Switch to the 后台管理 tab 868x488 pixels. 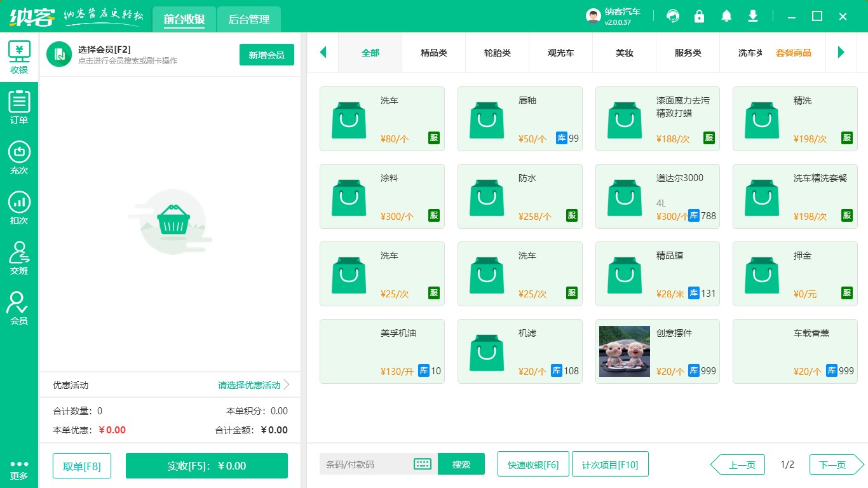click(x=248, y=20)
